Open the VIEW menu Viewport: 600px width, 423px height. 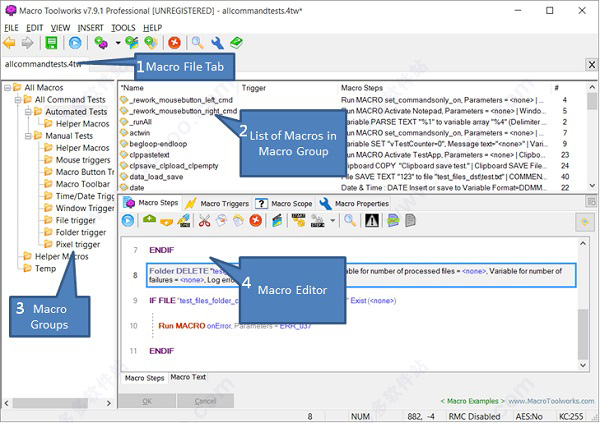pos(60,28)
